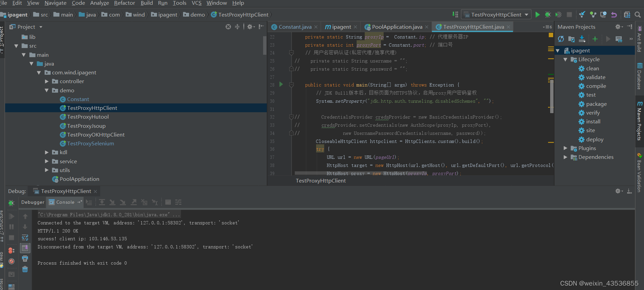Open TestProxyJsoup class in tree
The width and height of the screenshot is (644, 290).
pyautogui.click(x=86, y=126)
